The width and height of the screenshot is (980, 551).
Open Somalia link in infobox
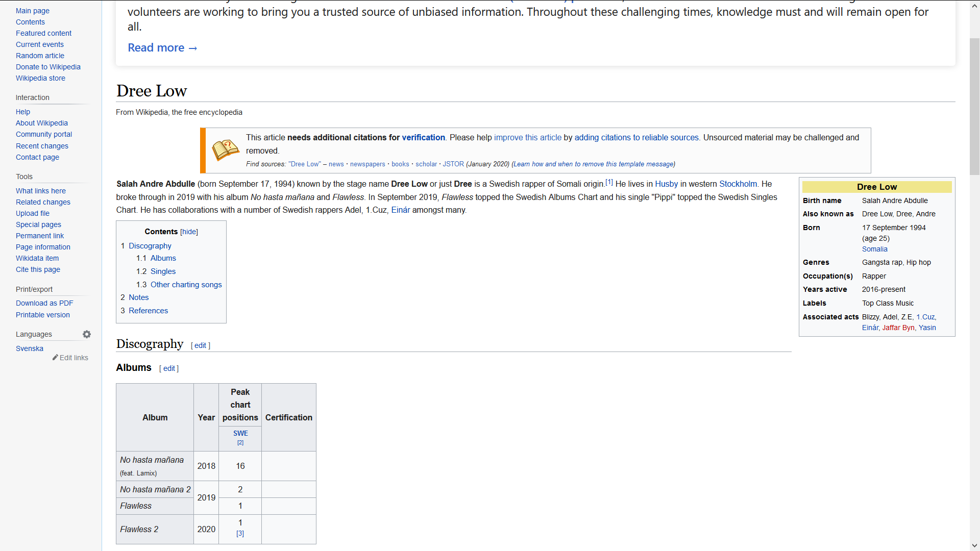coord(875,249)
